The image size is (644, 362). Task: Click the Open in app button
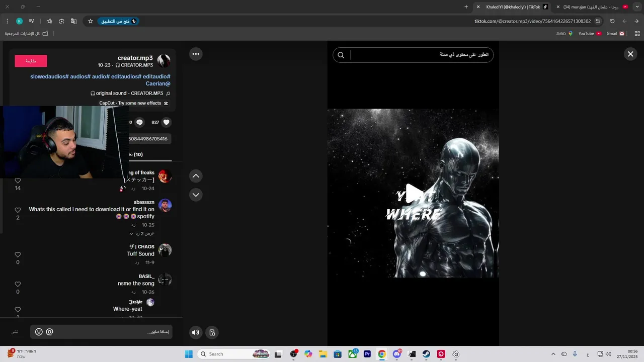[118, 21]
